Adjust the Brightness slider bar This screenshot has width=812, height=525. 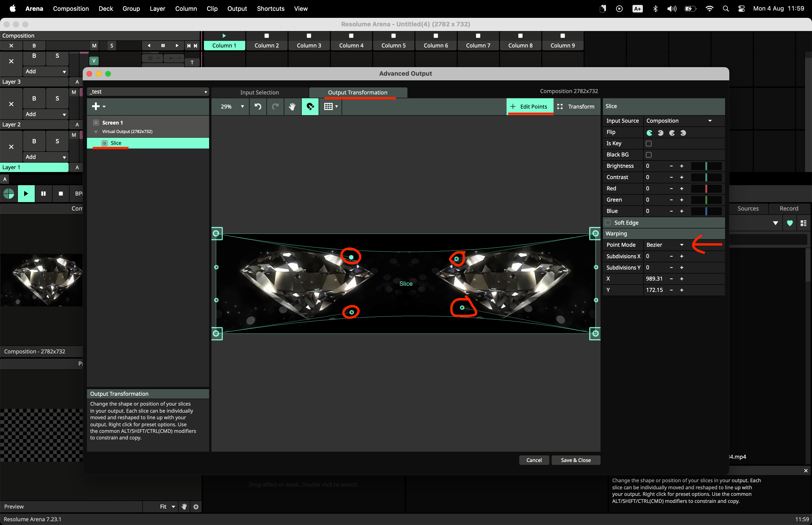coord(706,166)
